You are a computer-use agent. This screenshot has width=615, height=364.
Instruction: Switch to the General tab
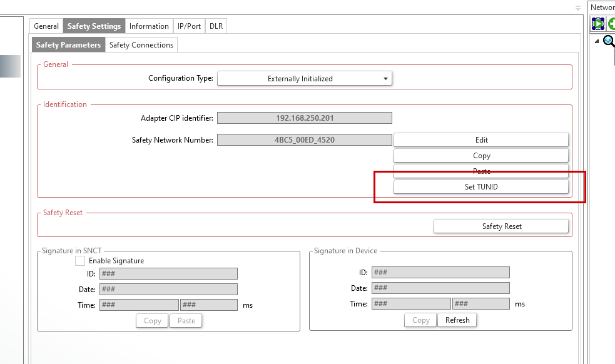click(x=46, y=26)
